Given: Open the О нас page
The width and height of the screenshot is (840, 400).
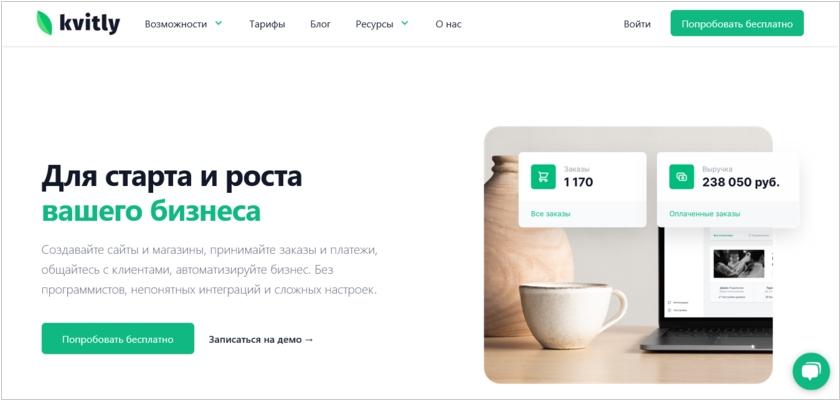Looking at the screenshot, I should [x=448, y=24].
